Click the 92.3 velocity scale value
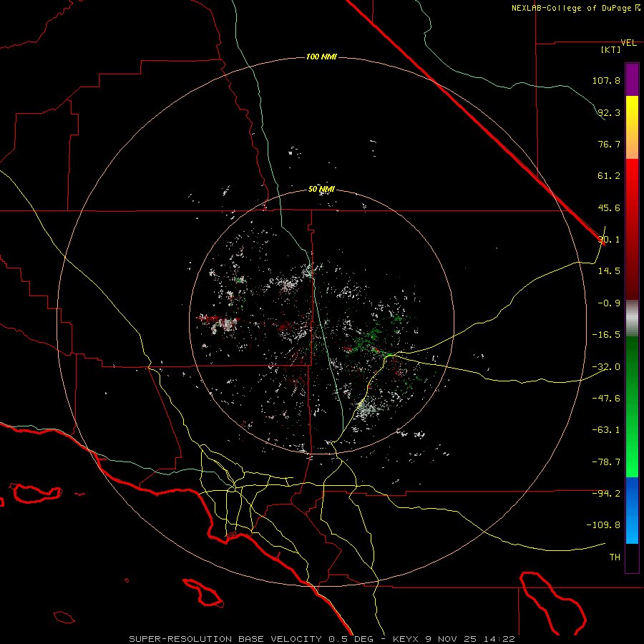The image size is (644, 644). tap(609, 112)
